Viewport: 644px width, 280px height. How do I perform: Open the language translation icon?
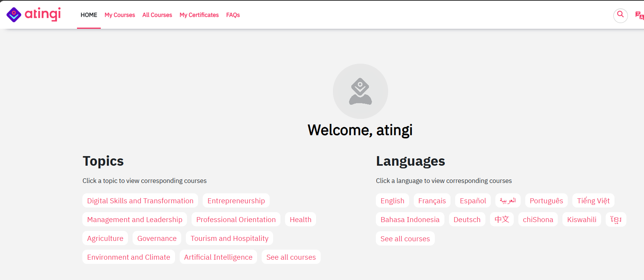(639, 15)
